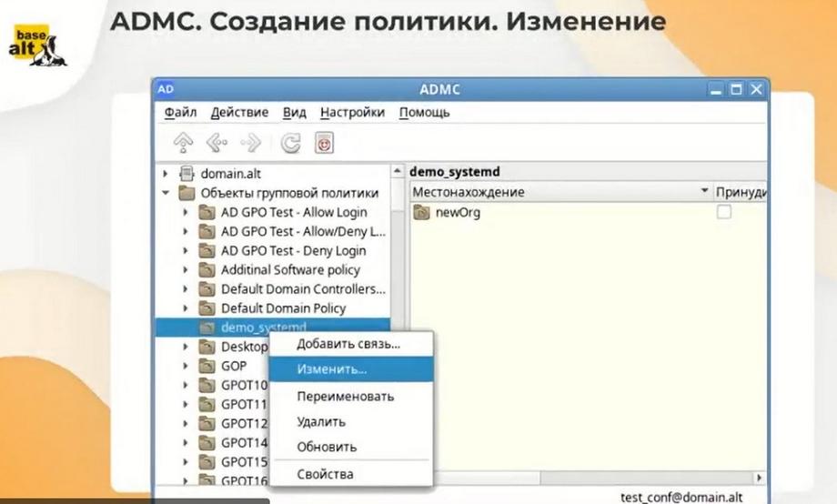Click the Back arrow toolbar icon
The height and width of the screenshot is (504, 837).
point(217,143)
